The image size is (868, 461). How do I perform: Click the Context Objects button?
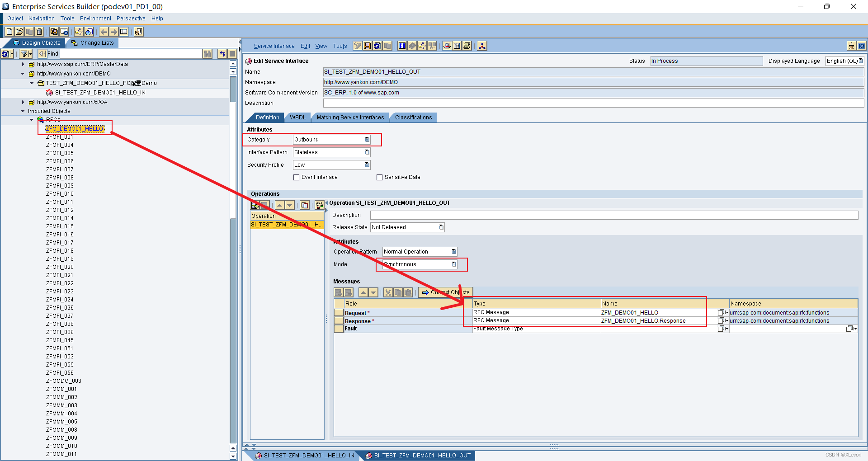pos(445,292)
